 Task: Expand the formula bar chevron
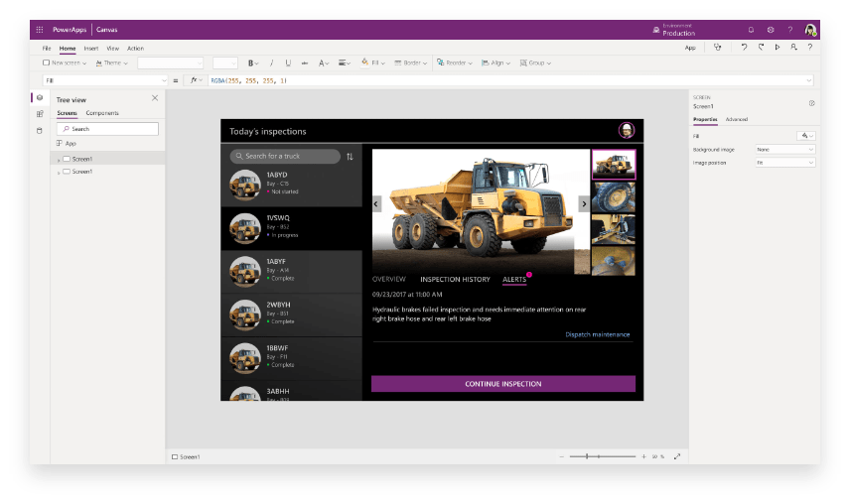coord(809,80)
